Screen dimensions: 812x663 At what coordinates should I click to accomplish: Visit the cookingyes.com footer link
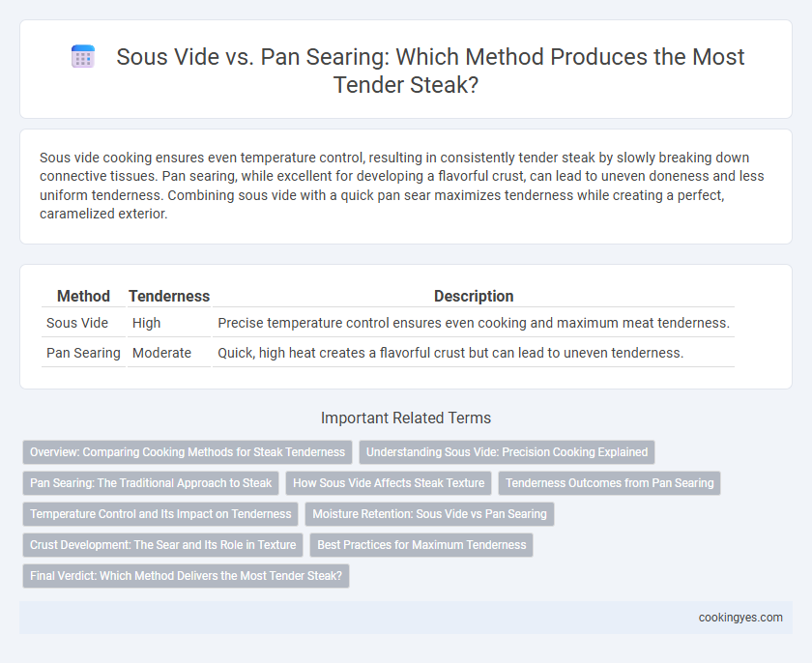point(740,618)
